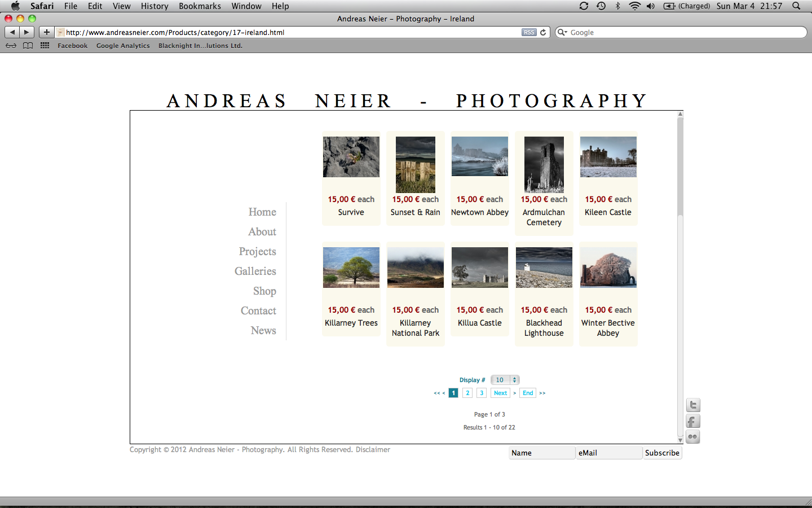Click the scrollbar down arrow
This screenshot has height=508, width=812.
point(680,440)
